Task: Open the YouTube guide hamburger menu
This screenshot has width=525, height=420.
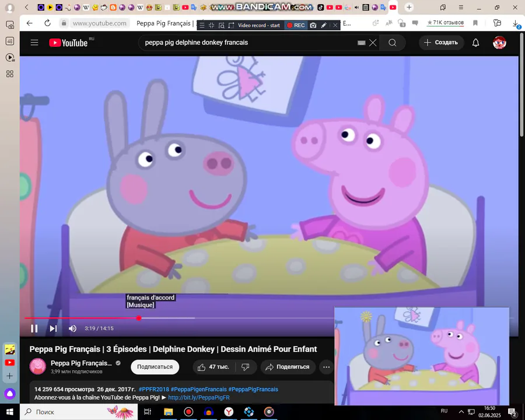Action: click(x=34, y=43)
